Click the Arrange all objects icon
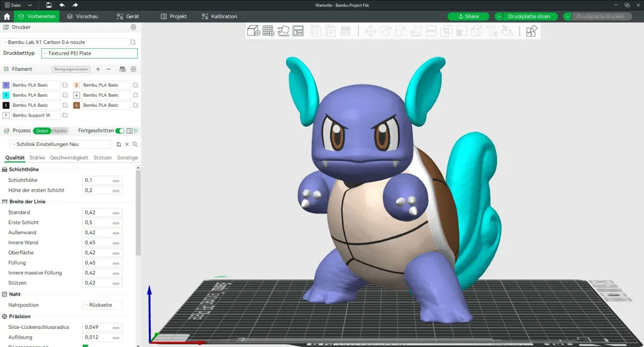Screen dimensions: 644x347 pyautogui.click(x=298, y=31)
